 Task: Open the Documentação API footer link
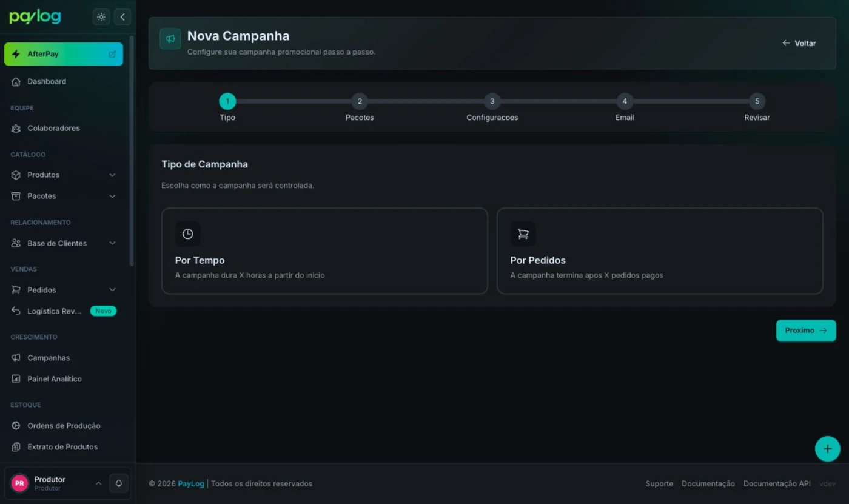point(777,483)
